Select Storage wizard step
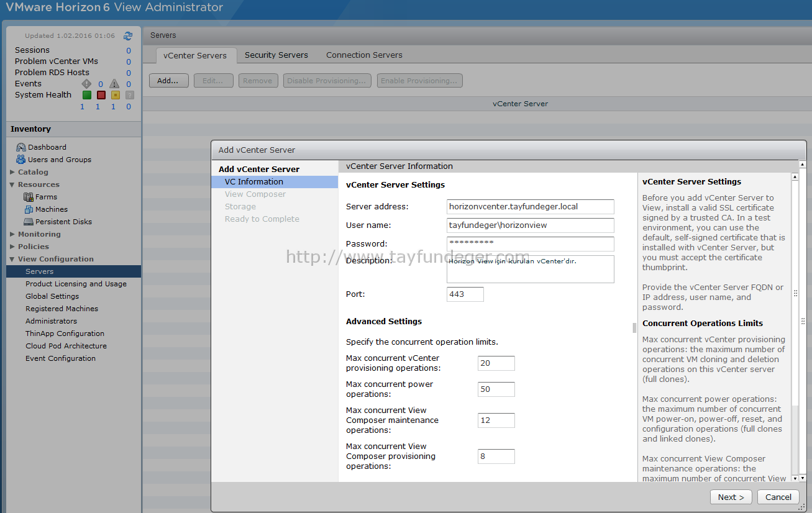This screenshot has height=513, width=812. pos(240,207)
